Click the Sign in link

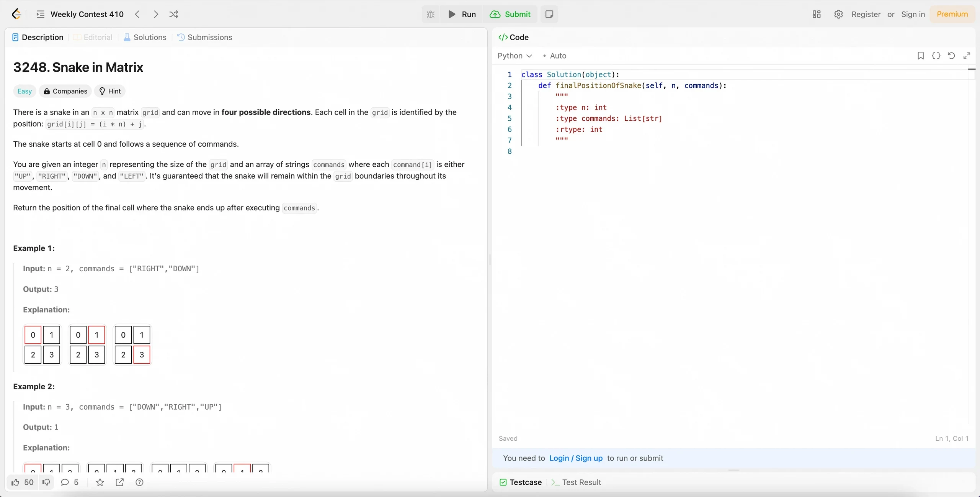click(913, 14)
